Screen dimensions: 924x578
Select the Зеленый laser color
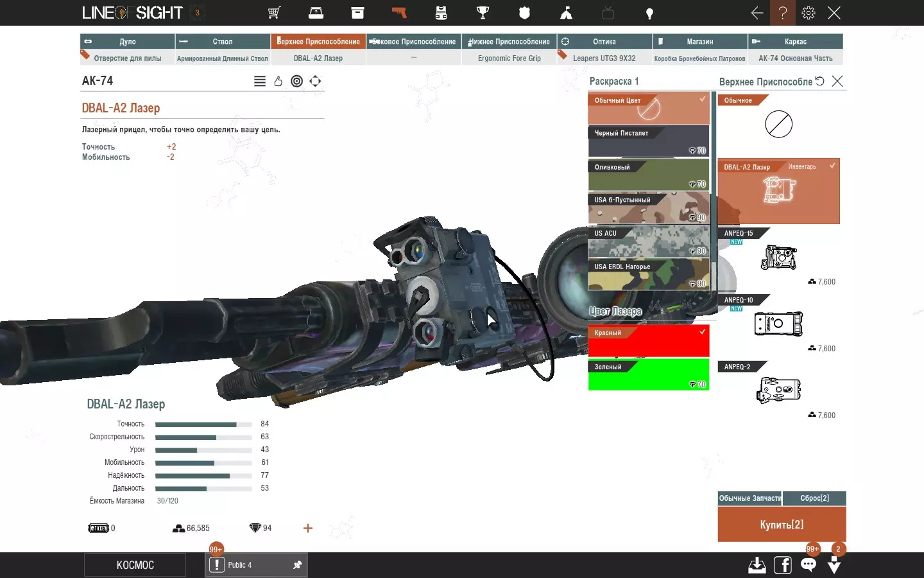tap(649, 374)
